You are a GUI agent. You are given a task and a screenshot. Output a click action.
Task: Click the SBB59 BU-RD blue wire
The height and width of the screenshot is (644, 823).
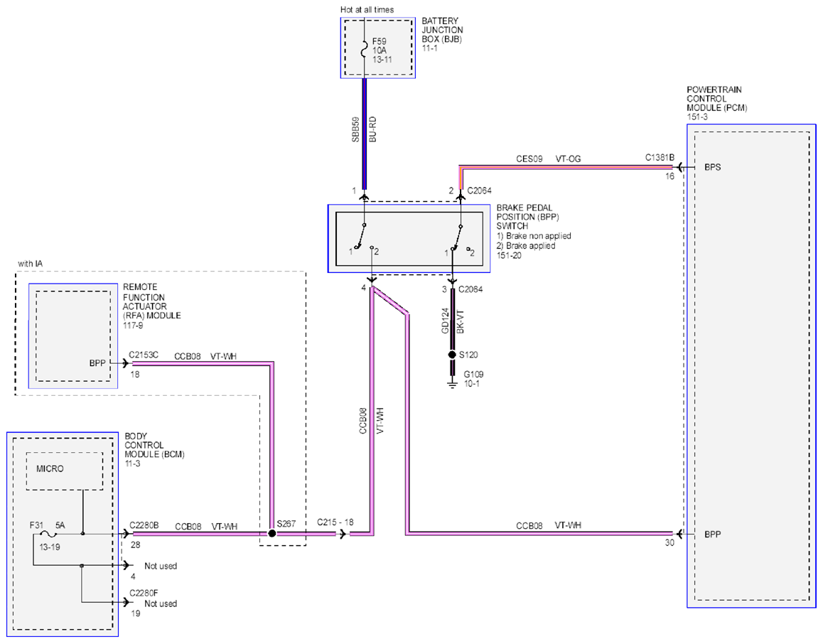click(x=365, y=134)
